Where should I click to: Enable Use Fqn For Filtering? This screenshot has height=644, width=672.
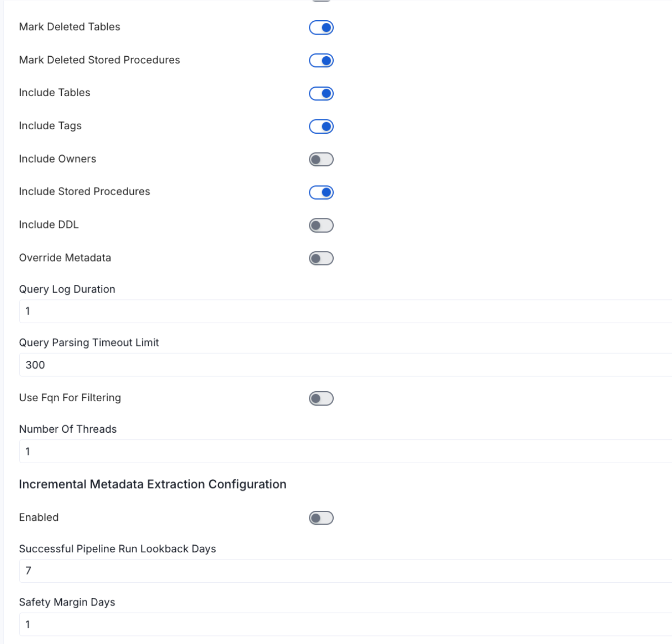pyautogui.click(x=321, y=398)
